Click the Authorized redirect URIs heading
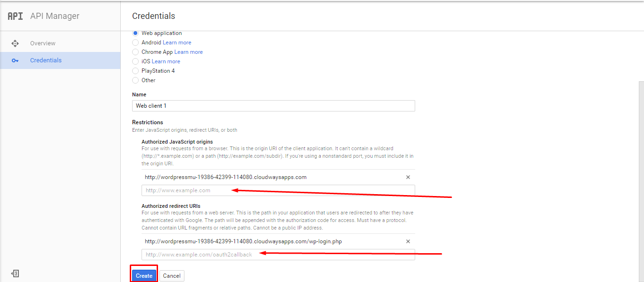The width and height of the screenshot is (644, 282). (171, 206)
